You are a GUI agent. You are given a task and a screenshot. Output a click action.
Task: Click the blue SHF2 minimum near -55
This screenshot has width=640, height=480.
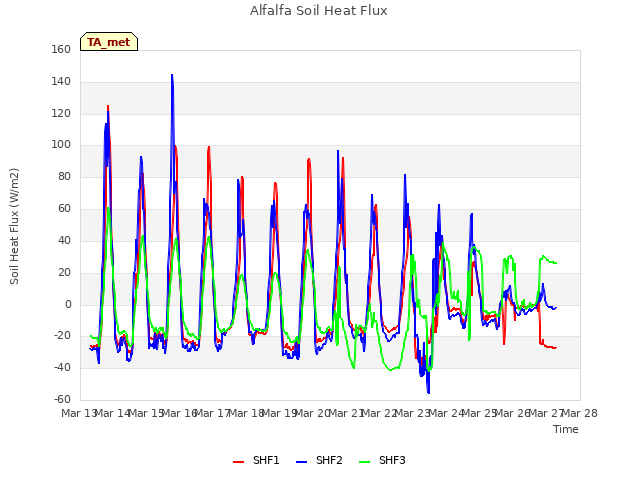(x=428, y=392)
